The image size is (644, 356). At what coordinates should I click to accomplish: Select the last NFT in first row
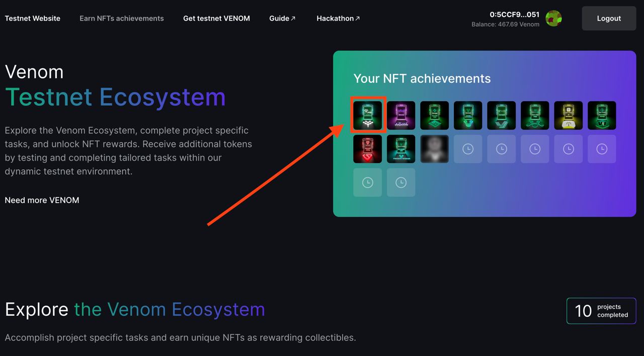pos(602,115)
